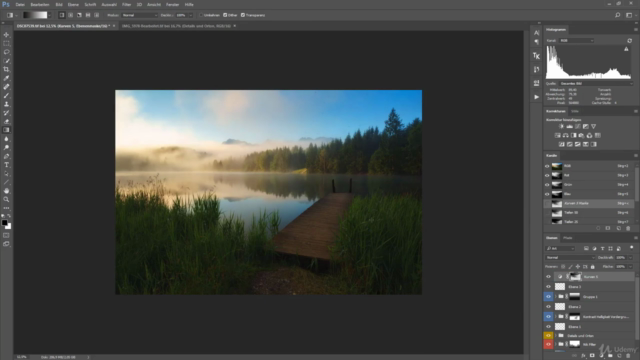This screenshot has height=360, width=640.
Task: Toggle the Umkehren checkbox
Action: coord(201,15)
